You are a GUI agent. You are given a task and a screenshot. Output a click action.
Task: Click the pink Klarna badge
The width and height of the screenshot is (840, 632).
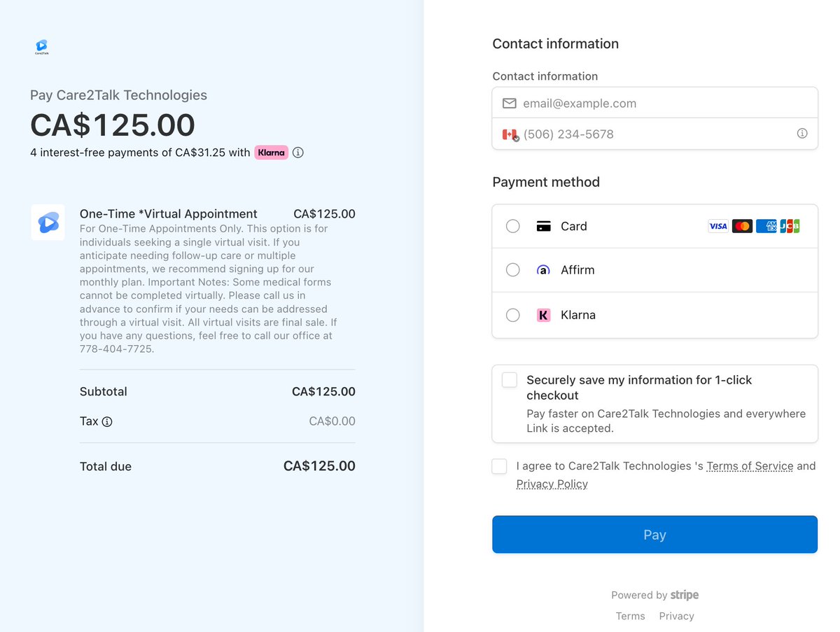pos(271,153)
